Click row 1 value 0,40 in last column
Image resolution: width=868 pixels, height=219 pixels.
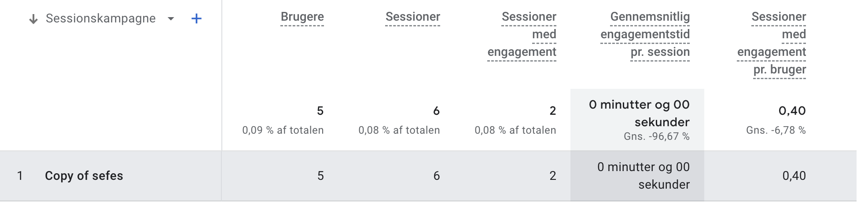(x=794, y=176)
